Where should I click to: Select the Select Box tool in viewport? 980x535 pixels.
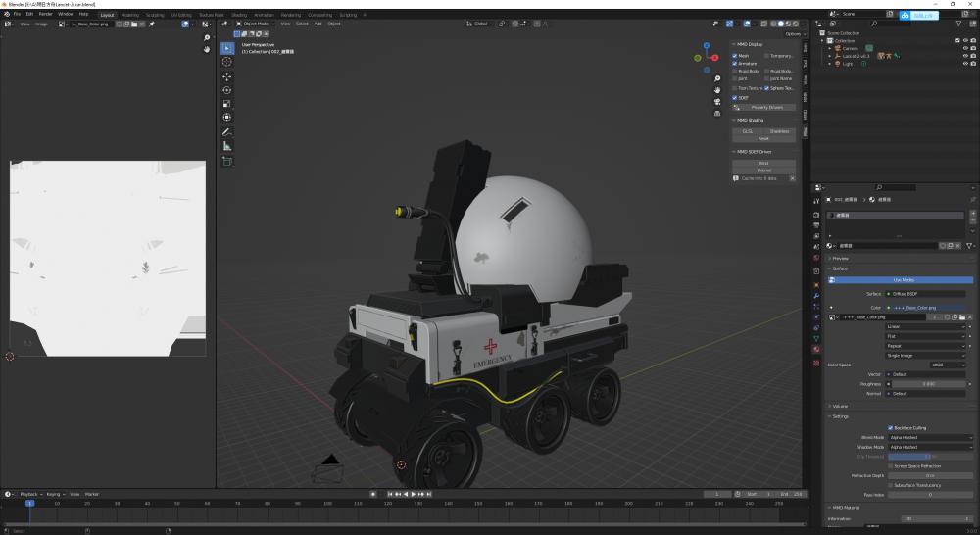click(x=227, y=48)
